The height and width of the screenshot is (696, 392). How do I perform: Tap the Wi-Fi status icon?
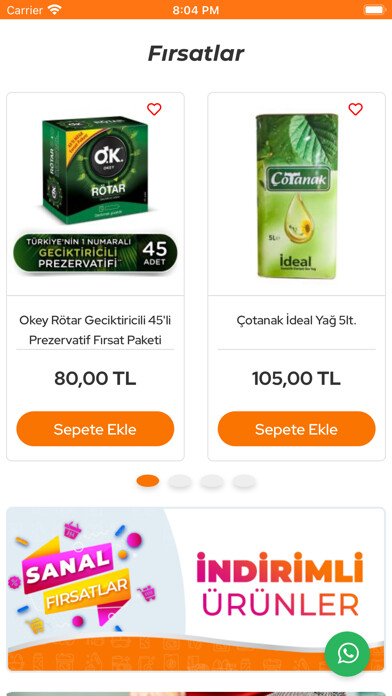click(x=55, y=9)
